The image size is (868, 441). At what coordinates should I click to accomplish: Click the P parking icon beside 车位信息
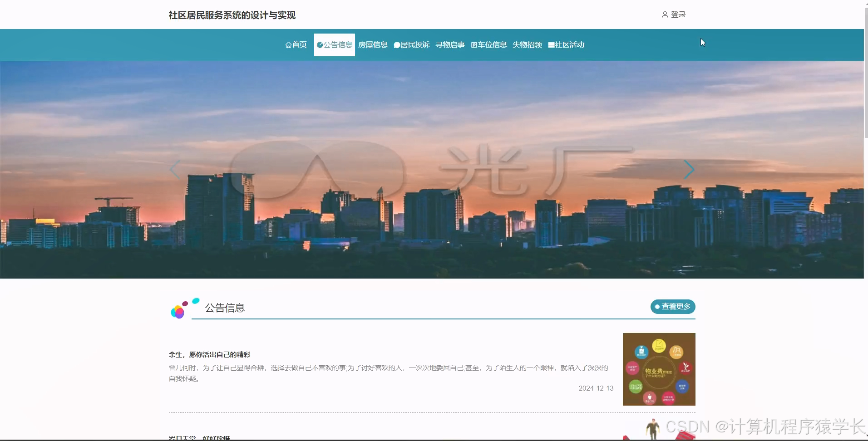474,44
